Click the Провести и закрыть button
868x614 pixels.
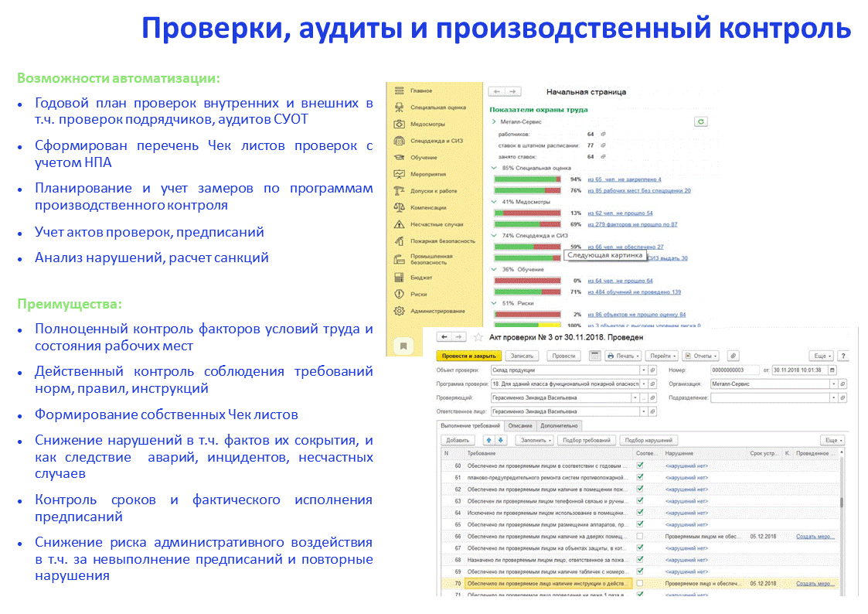[469, 356]
